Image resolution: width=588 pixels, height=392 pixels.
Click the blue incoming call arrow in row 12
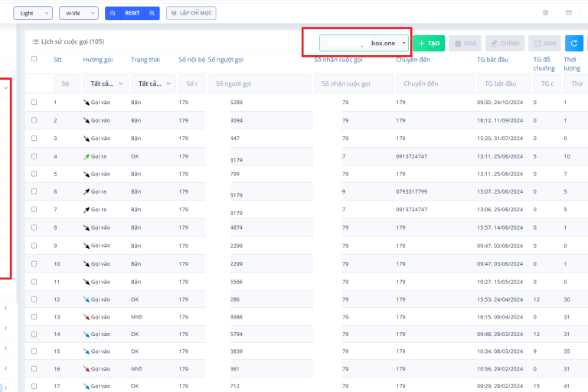point(87,299)
